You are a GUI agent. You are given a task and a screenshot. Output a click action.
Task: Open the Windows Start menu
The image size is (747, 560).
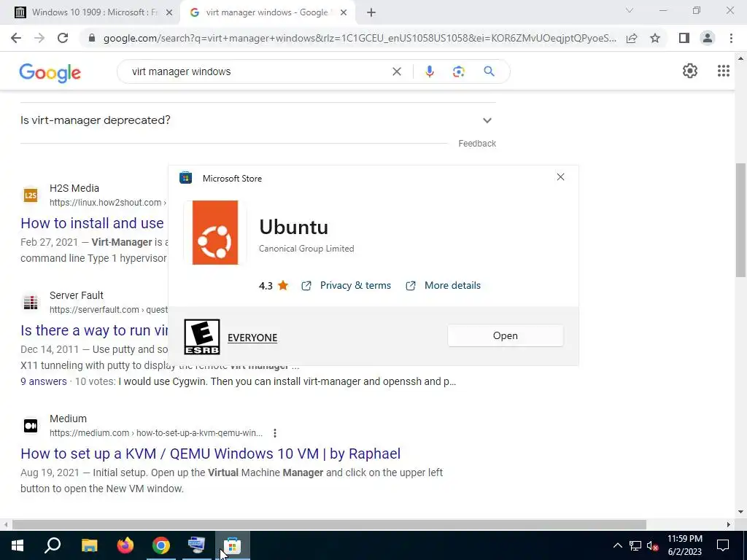coord(18,545)
